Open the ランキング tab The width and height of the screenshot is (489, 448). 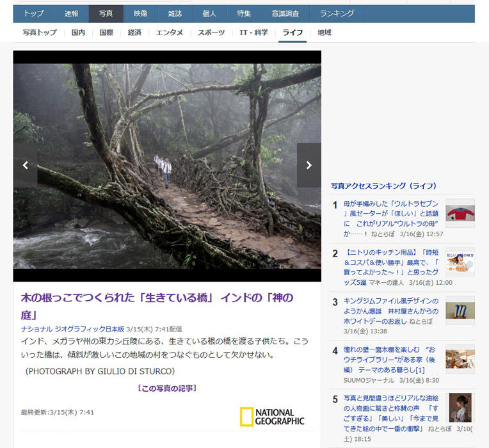pos(337,13)
